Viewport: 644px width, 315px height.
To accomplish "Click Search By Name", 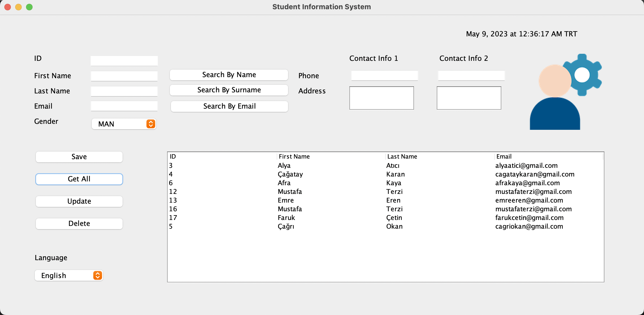I will pyautogui.click(x=229, y=75).
